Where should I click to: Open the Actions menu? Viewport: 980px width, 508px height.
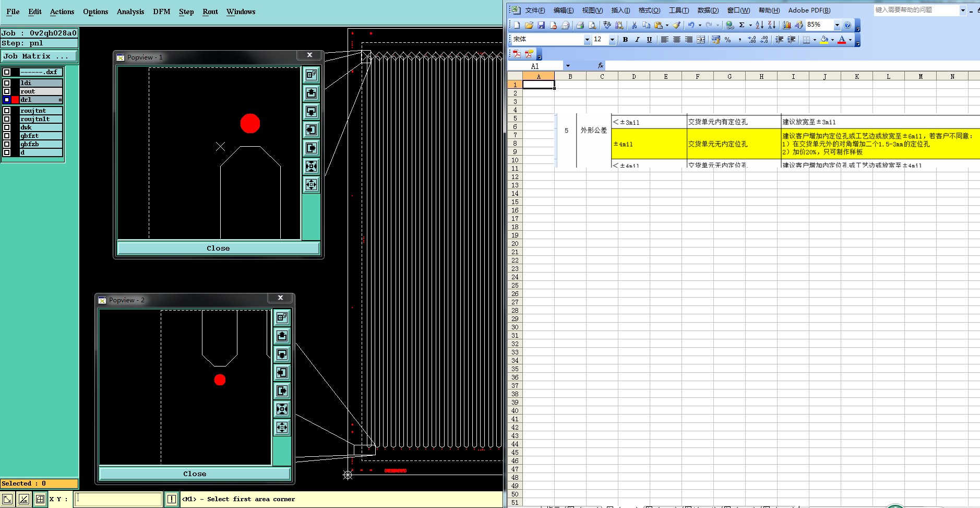point(62,11)
